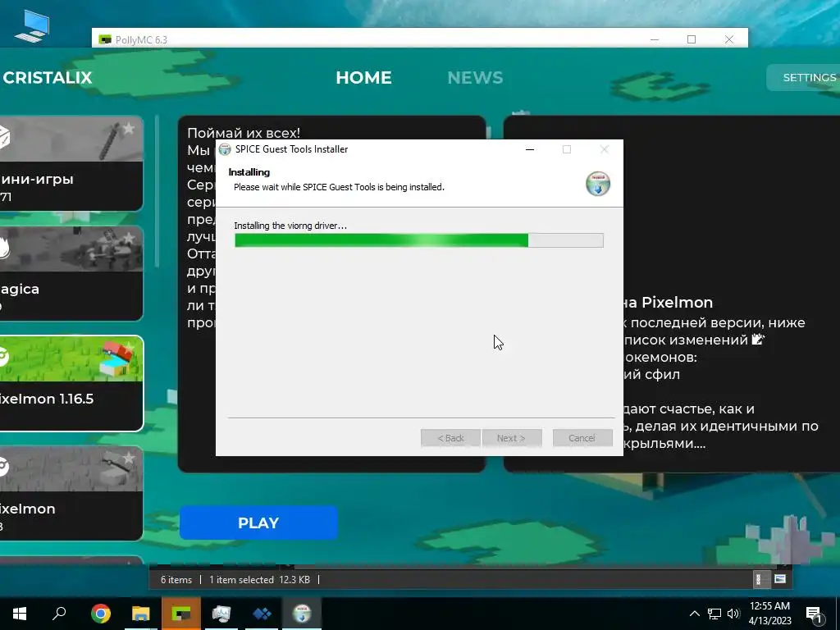
Task: Show hidden system tray icons
Action: pos(694,614)
